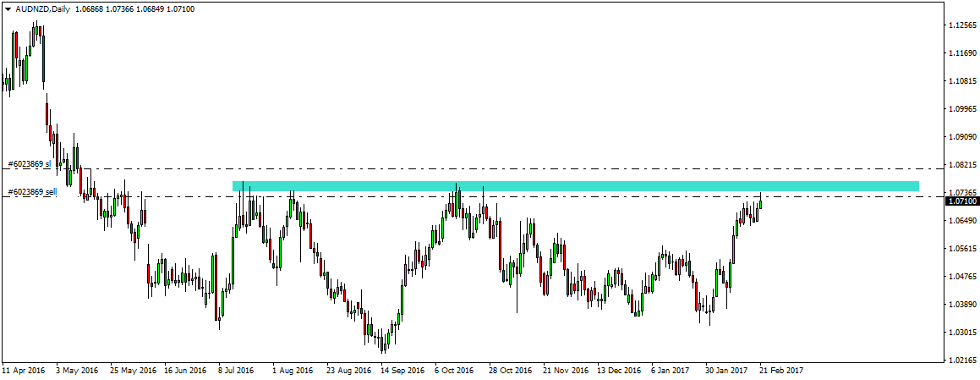Click the 1 Aug 2016 date label

293,371
